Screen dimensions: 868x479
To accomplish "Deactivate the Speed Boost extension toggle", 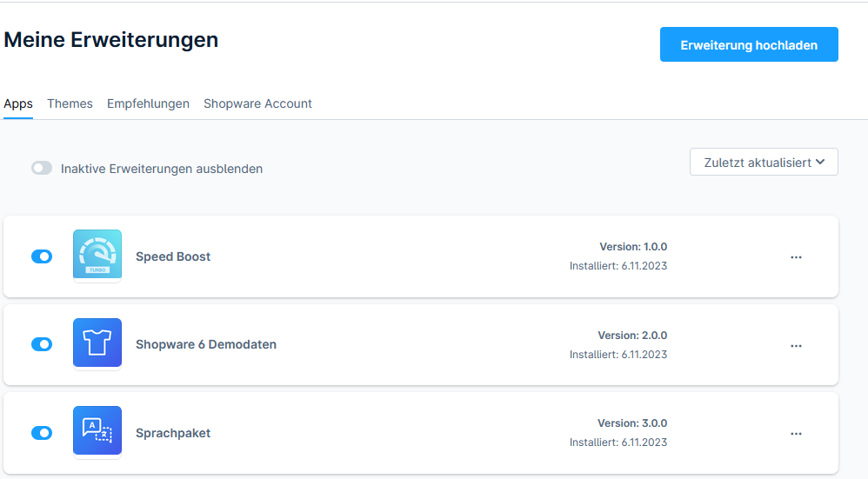I will click(42, 256).
